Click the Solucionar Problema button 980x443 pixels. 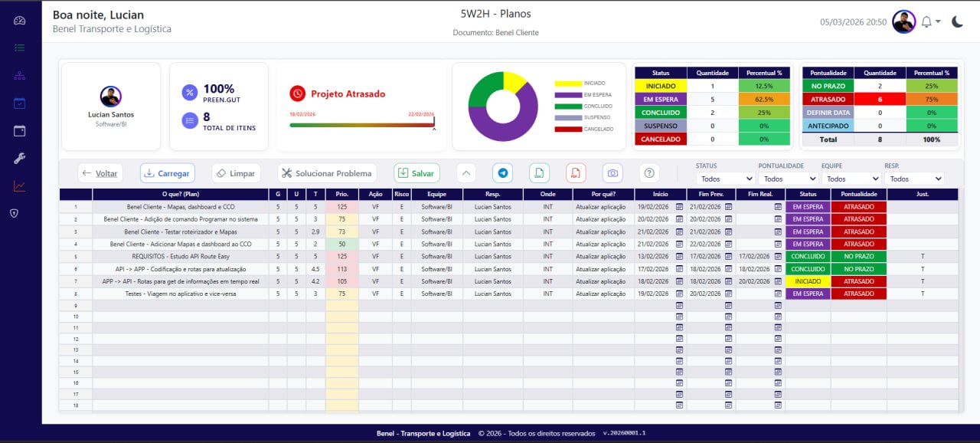point(327,173)
